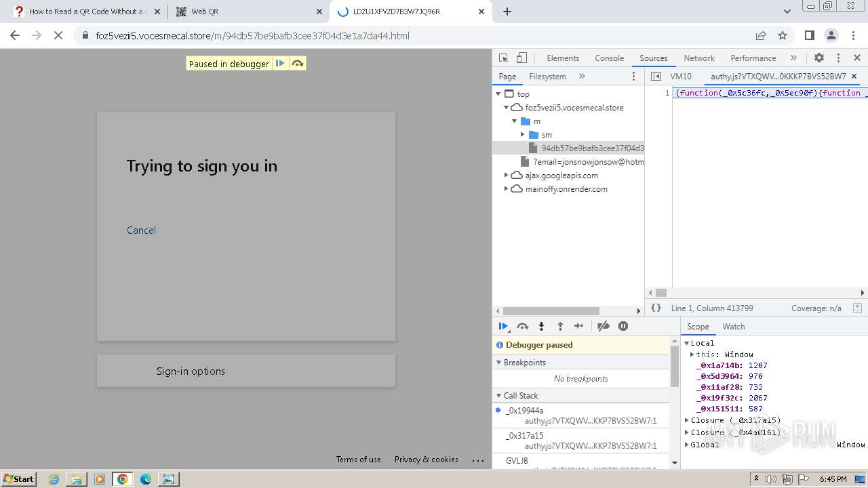Open DevTools settings gear
Image resolution: width=868 pixels, height=488 pixels.
(x=819, y=58)
